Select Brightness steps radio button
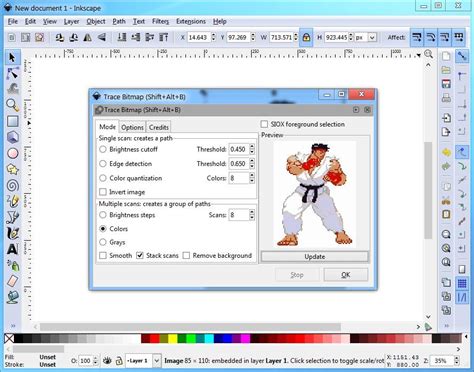 [103, 215]
